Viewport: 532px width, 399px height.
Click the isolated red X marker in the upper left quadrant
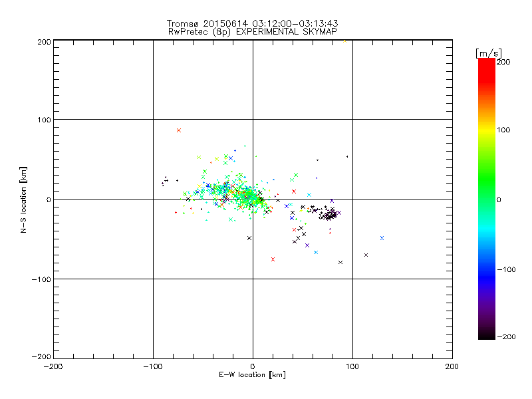click(x=179, y=130)
